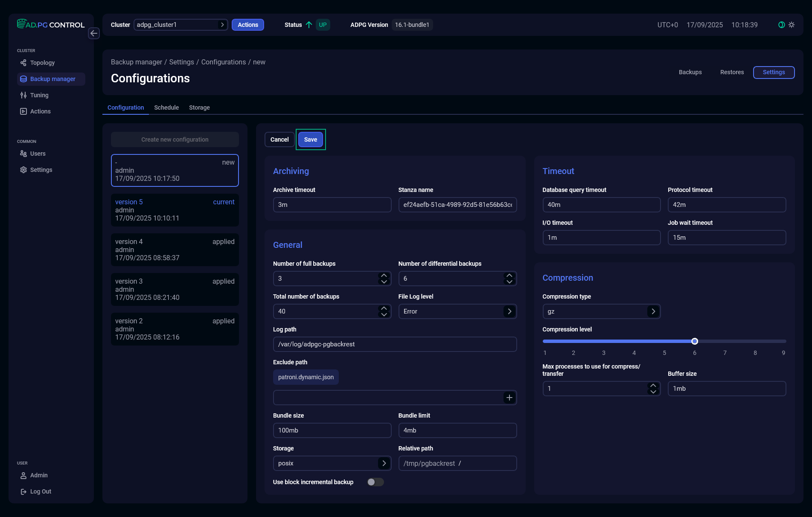Click the Cancel button
The width and height of the screenshot is (812, 517).
279,139
